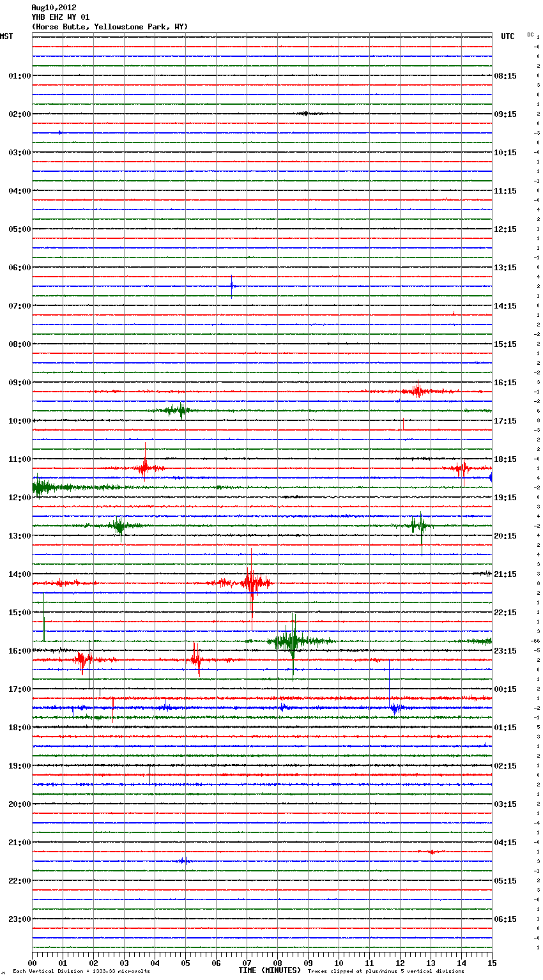Click the large red seismic event after 14:00
The width and height of the screenshot is (543, 980).
click(x=252, y=583)
